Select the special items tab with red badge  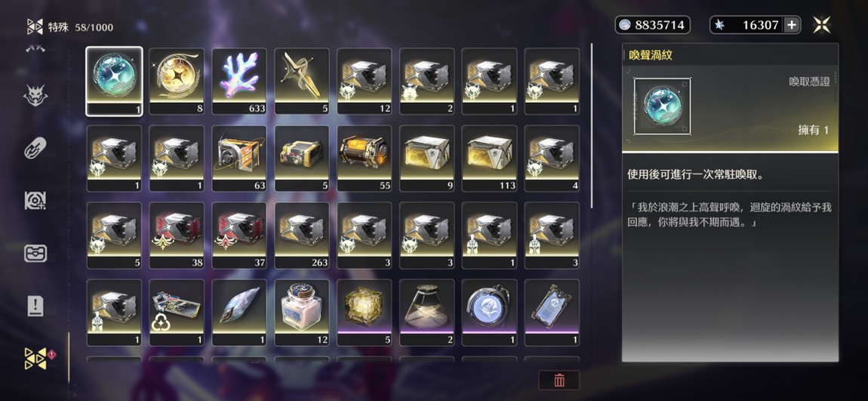(x=36, y=359)
